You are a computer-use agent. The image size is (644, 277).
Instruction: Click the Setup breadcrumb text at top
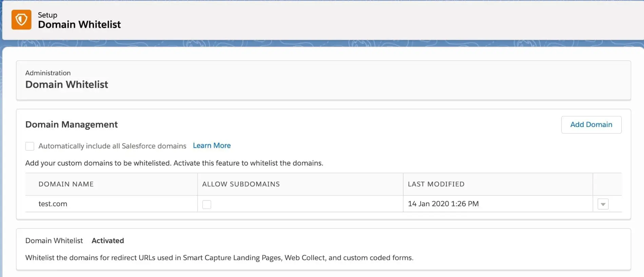click(47, 15)
